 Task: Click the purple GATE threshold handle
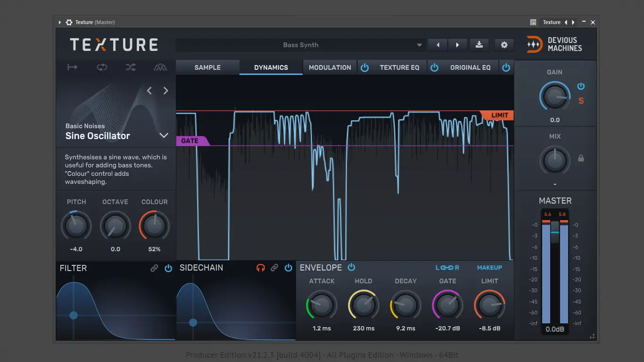pyautogui.click(x=192, y=141)
